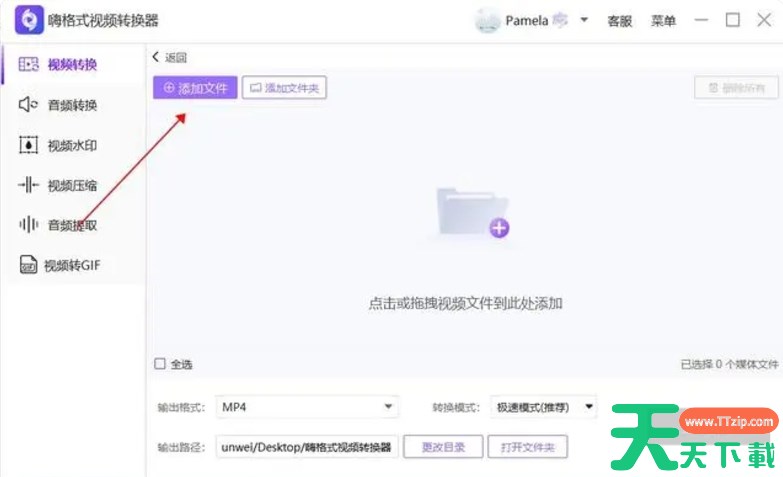Switch to 视频压缩 tool

click(x=60, y=185)
